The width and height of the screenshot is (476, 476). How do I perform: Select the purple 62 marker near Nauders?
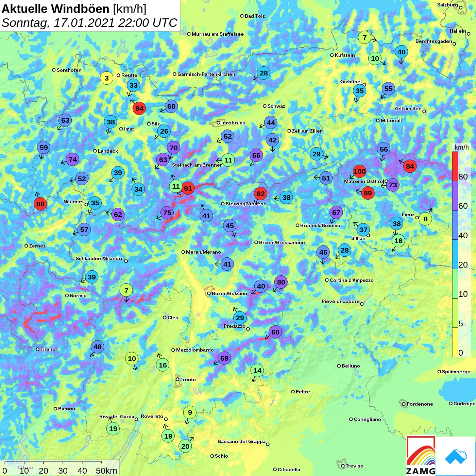118,215
